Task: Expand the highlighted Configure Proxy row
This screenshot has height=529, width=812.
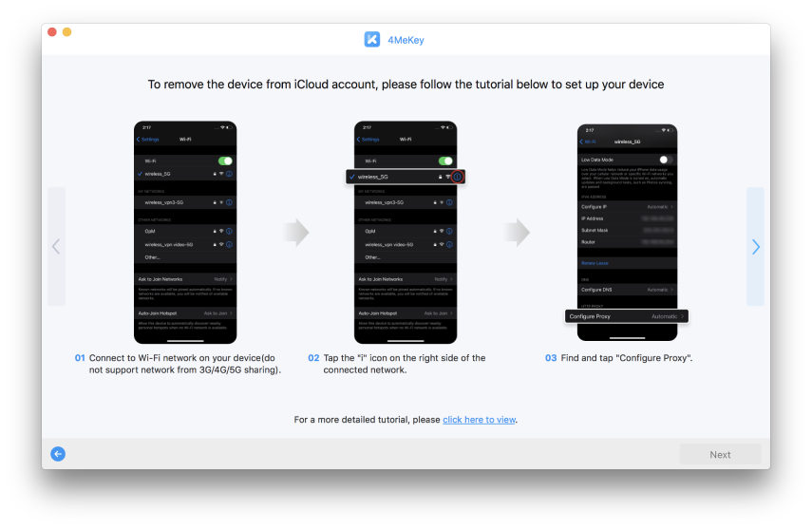Action: [x=626, y=316]
